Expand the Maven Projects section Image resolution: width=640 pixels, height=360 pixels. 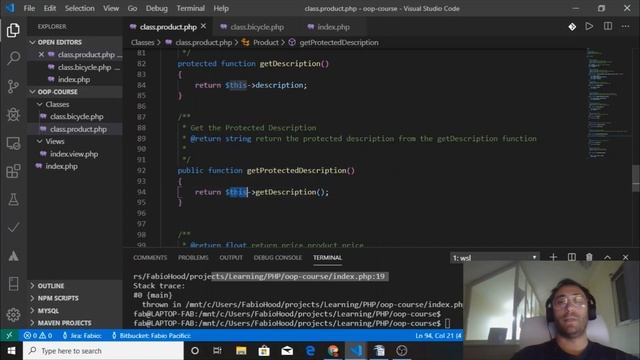click(x=75, y=323)
